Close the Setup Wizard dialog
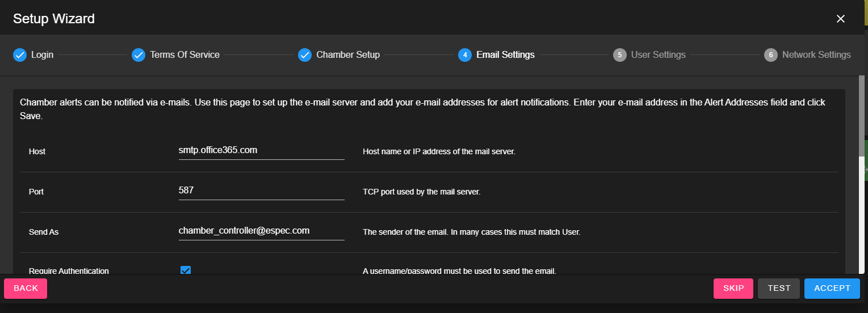868x313 pixels. (841, 19)
